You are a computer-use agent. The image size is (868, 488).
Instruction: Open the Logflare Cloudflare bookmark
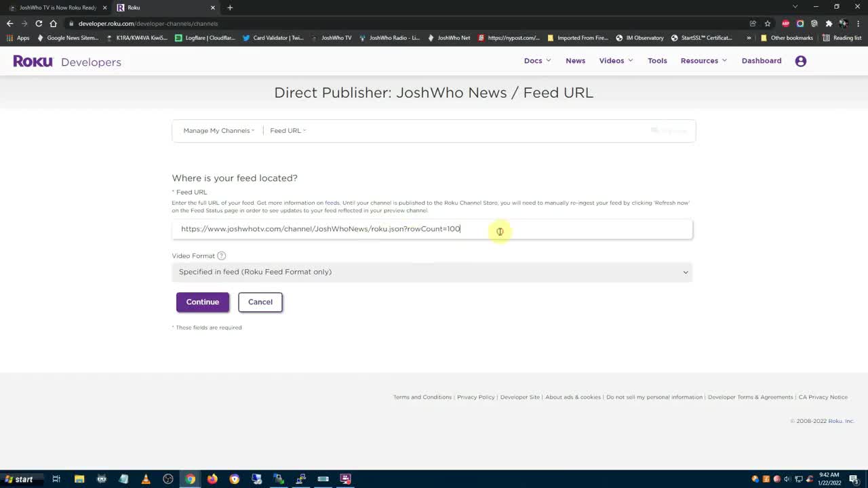pos(205,38)
